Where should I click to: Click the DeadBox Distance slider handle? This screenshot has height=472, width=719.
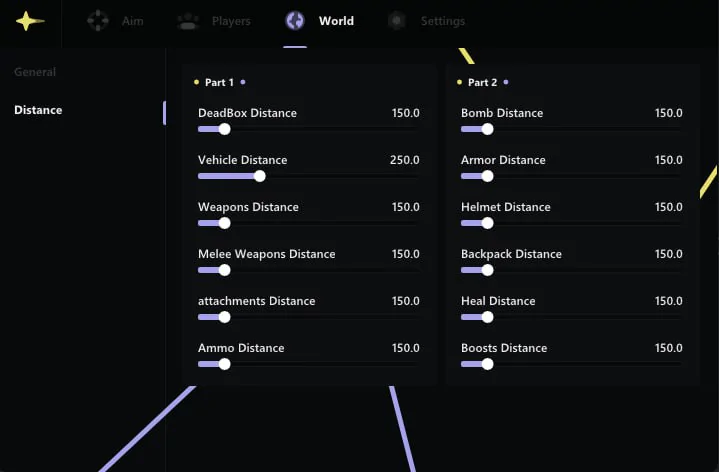coord(224,129)
